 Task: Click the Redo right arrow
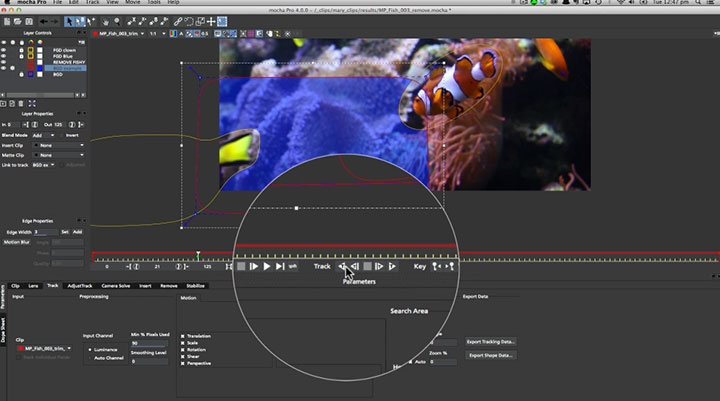(x=54, y=22)
